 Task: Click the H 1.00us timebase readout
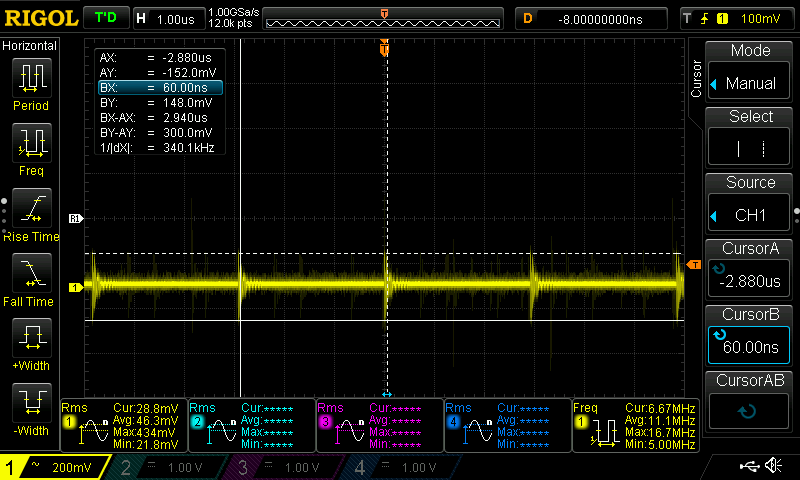click(168, 19)
